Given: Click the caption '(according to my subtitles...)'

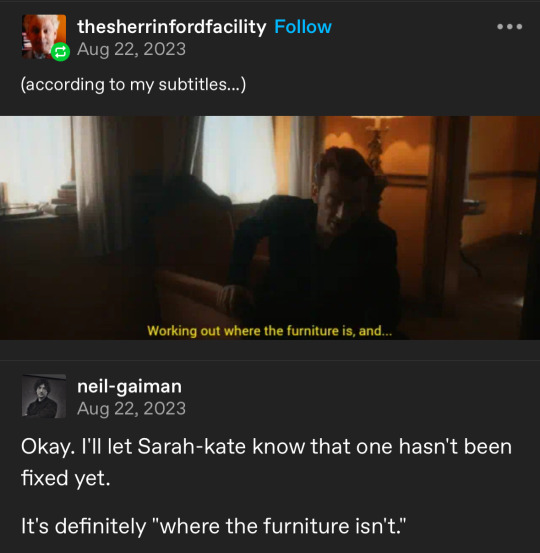Looking at the screenshot, I should (x=133, y=85).
